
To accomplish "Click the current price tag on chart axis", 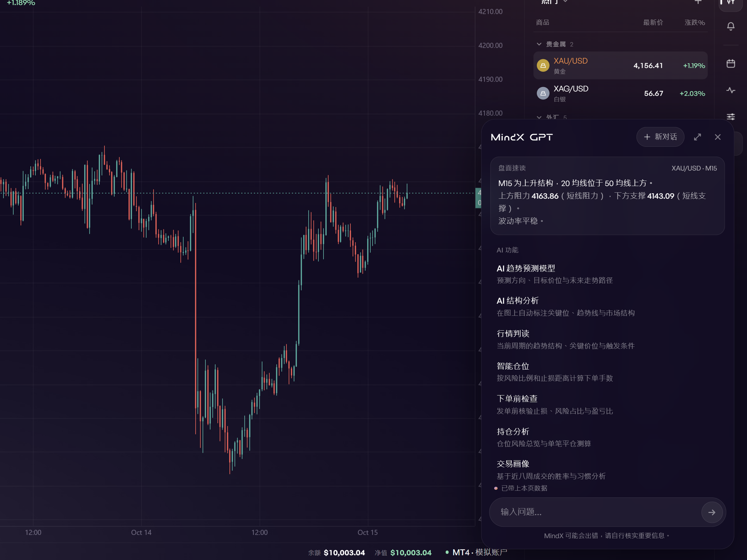I will coord(478,198).
